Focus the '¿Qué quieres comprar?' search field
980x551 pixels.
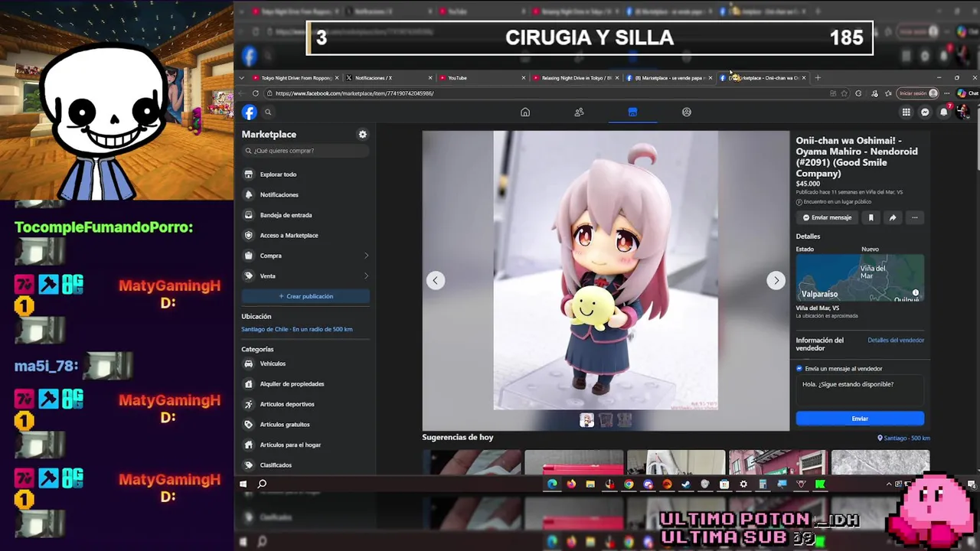click(305, 151)
